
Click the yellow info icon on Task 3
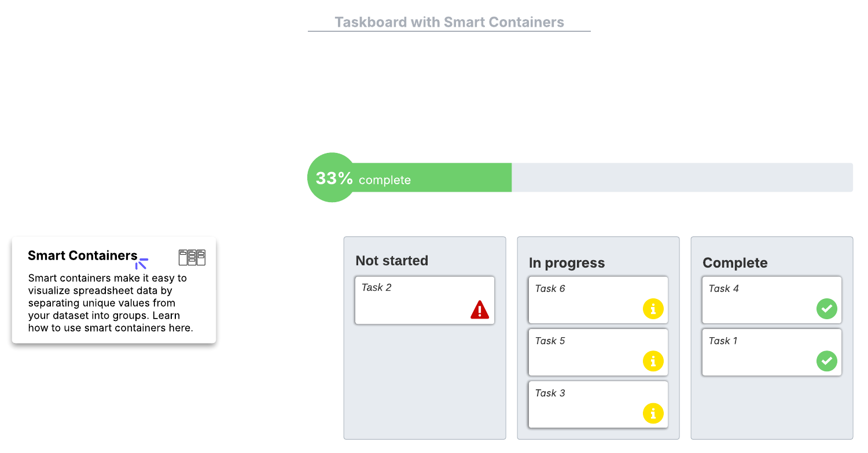coord(653,414)
